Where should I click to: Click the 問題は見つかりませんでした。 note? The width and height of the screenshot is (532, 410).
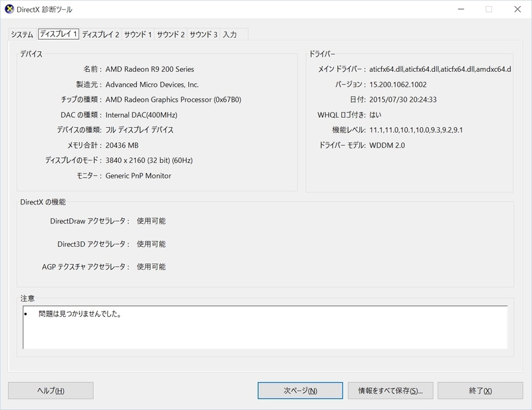click(80, 314)
